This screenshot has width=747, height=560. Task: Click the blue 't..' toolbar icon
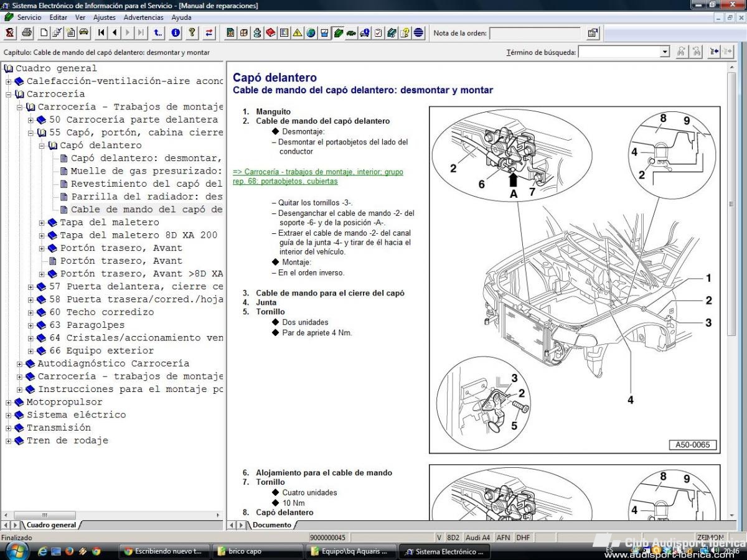tap(159, 33)
